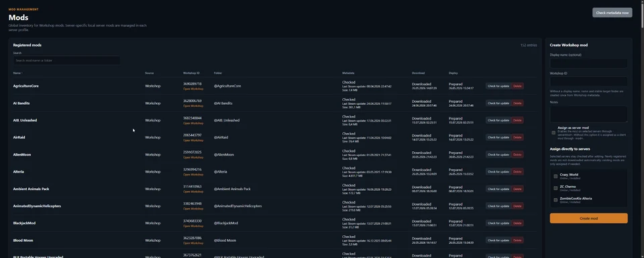Image resolution: width=644 pixels, height=258 pixels.
Task: Check for update on AI Bandits
Action: pyautogui.click(x=498, y=103)
